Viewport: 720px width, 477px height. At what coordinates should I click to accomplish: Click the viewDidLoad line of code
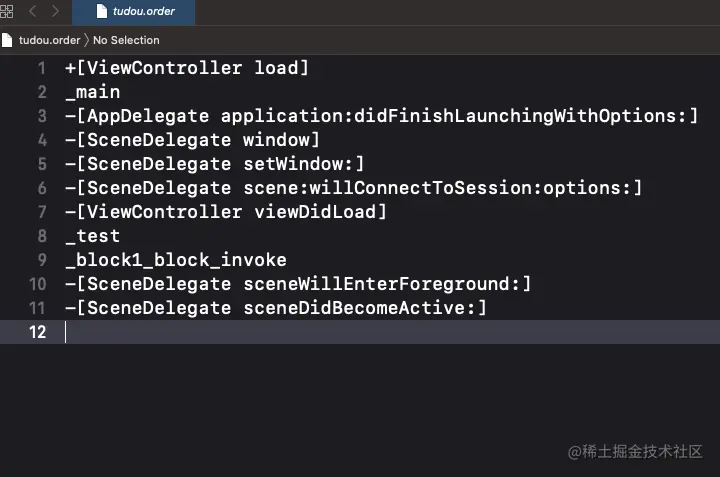(225, 212)
